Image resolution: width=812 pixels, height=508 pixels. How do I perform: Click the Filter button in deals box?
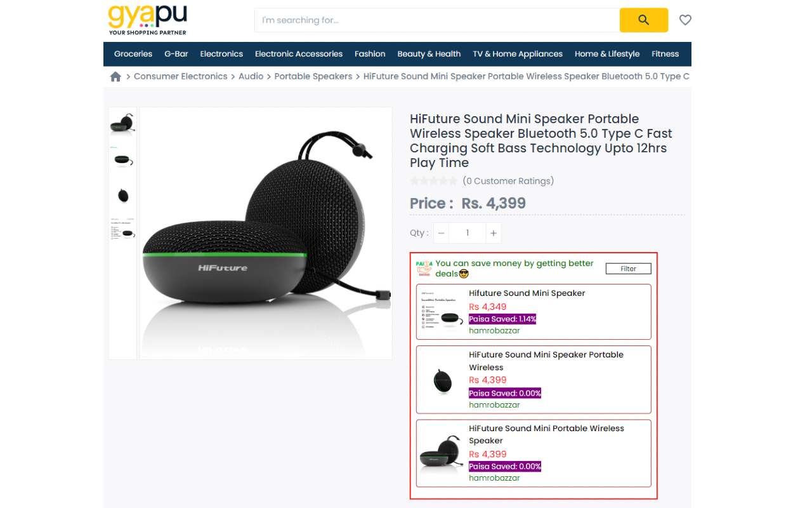[x=628, y=269]
